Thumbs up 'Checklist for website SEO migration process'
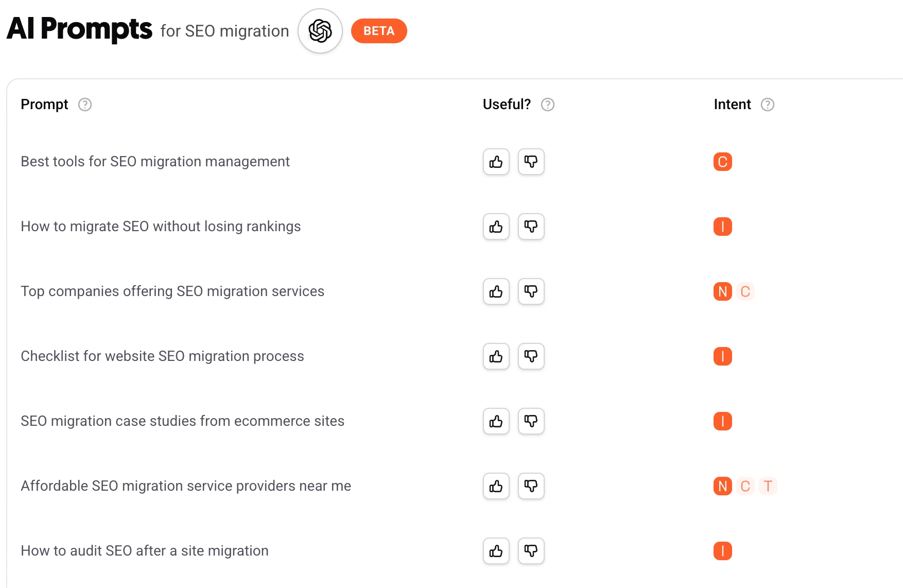The height and width of the screenshot is (588, 903). pos(496,357)
